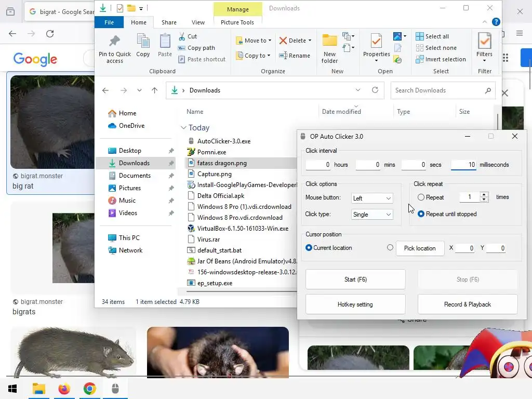Image resolution: width=532 pixels, height=399 pixels.
Task: Select the Pick location radio button
Action: pos(390,248)
